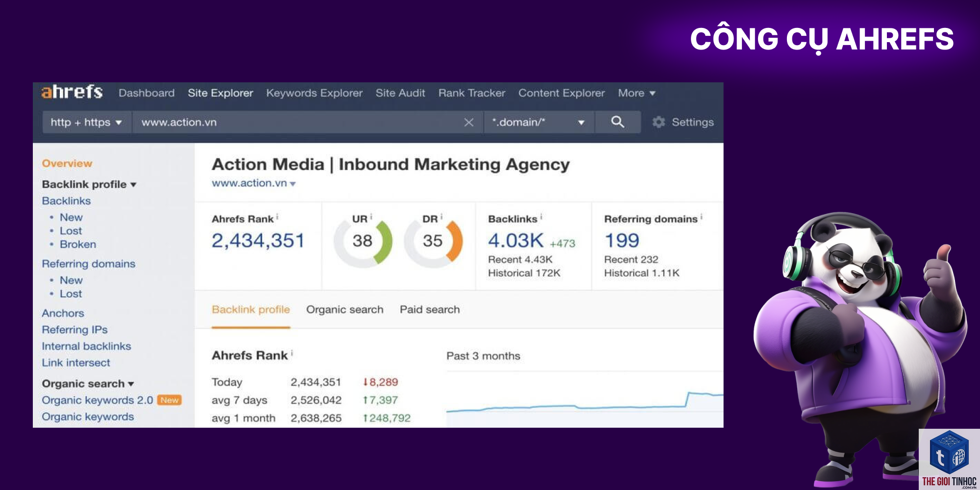The height and width of the screenshot is (490, 980).
Task: Switch to the Backlink profile tab
Action: point(251,310)
